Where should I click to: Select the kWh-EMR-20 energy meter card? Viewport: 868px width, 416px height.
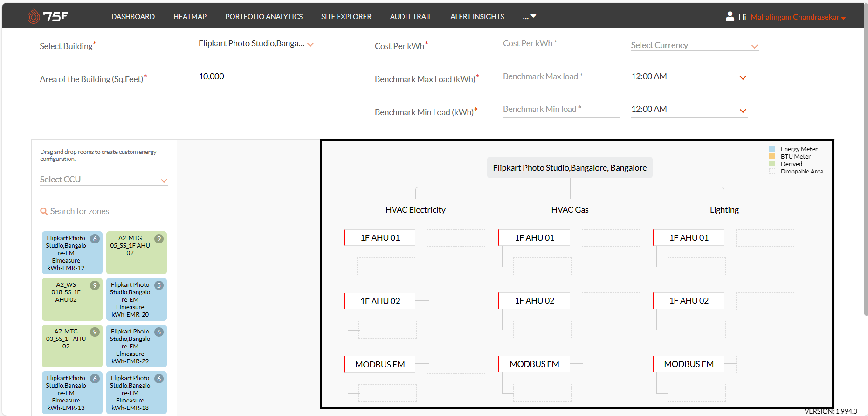tap(137, 299)
